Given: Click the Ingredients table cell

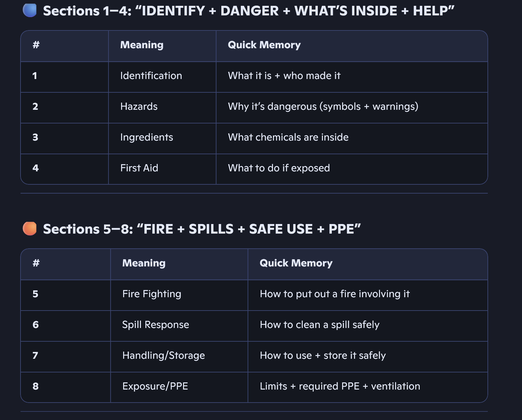Looking at the screenshot, I should (146, 137).
